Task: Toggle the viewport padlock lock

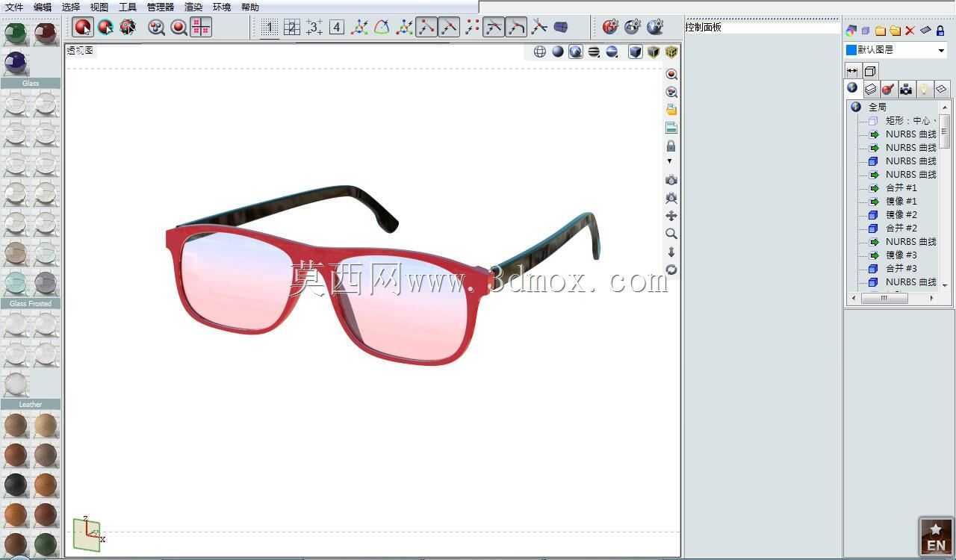Action: [671, 146]
